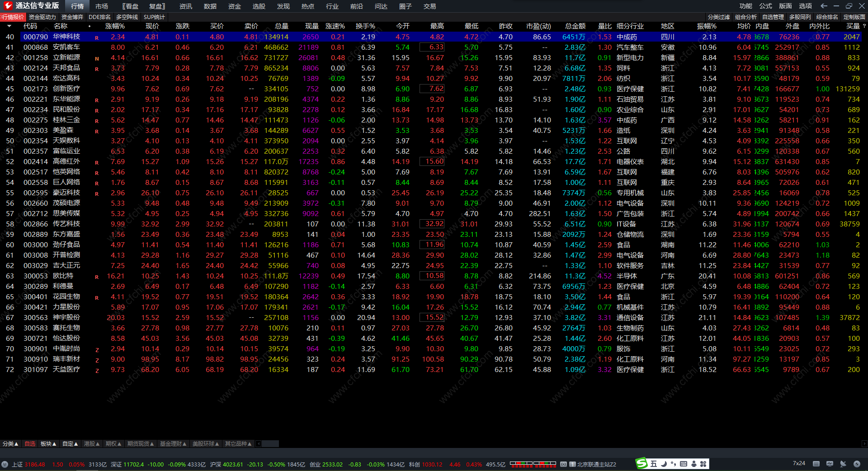Click the R marker on 桂林三金
This screenshot has height=471, width=868.
point(97,121)
